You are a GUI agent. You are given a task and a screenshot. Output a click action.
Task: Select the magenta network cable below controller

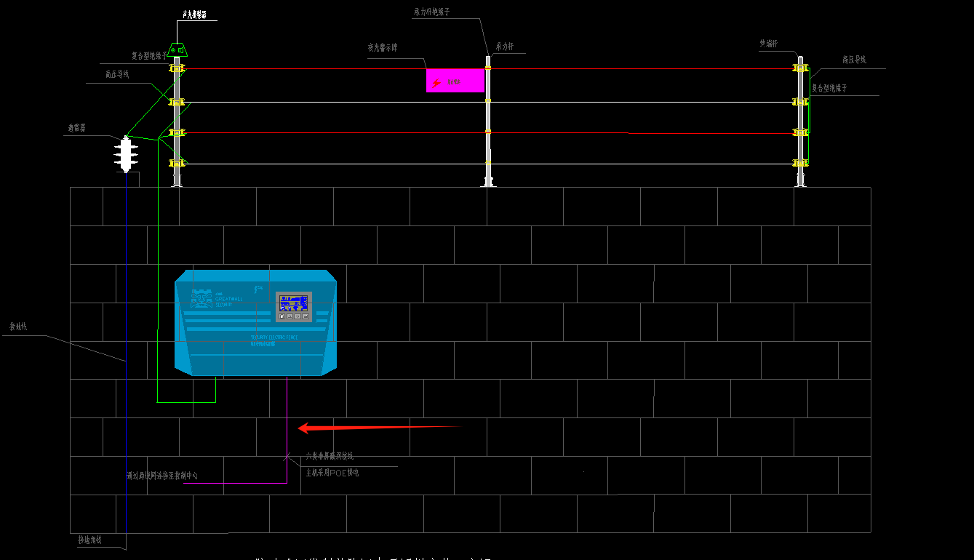pos(287,429)
